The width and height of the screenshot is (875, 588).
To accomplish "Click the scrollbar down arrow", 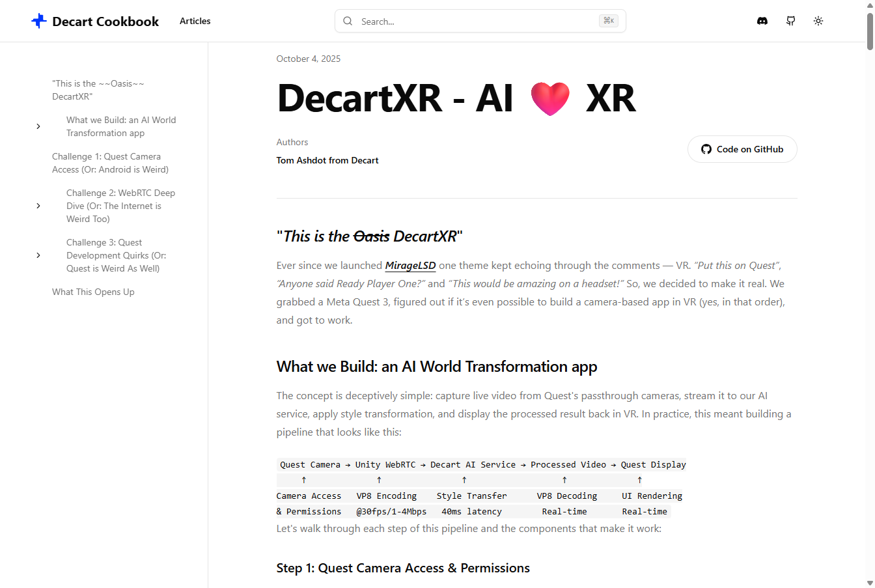I will (x=870, y=583).
